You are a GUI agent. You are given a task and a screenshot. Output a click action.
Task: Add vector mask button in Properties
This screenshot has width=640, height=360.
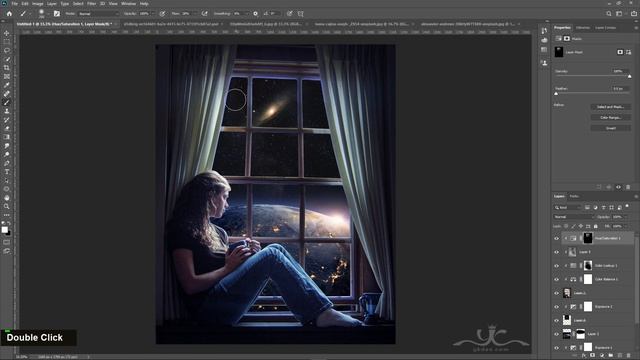pyautogui.click(x=629, y=52)
